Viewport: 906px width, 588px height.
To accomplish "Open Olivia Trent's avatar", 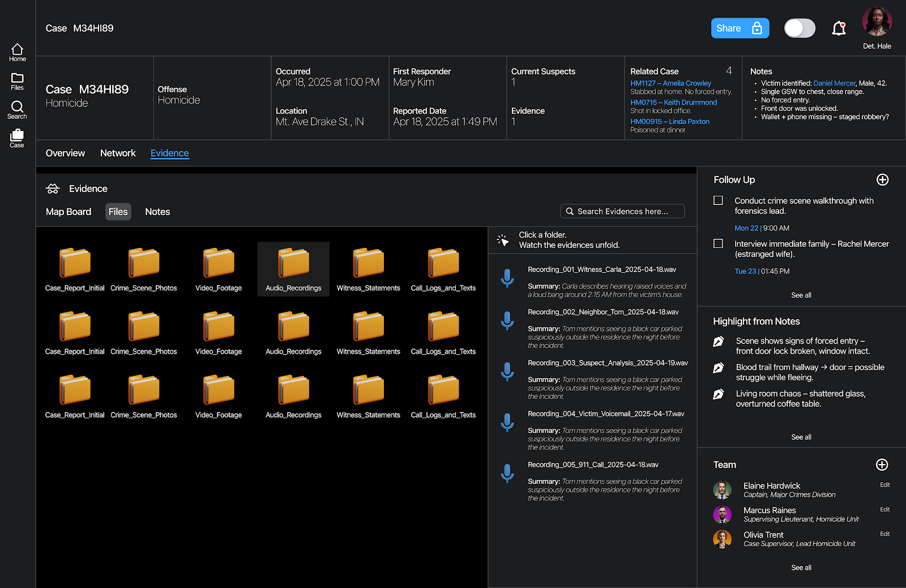I will (722, 539).
